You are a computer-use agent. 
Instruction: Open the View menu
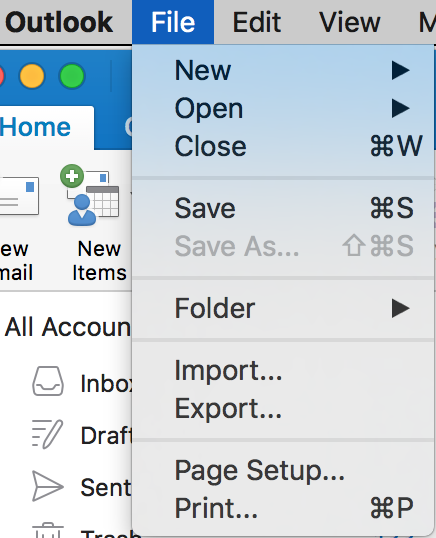tap(350, 22)
